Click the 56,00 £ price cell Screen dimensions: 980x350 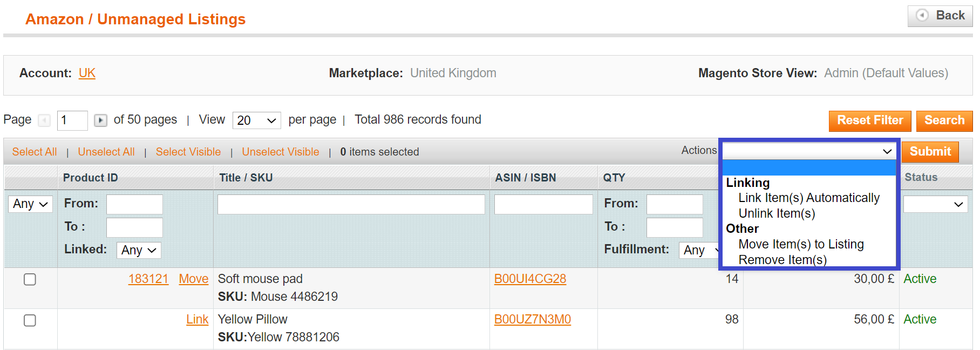point(874,319)
